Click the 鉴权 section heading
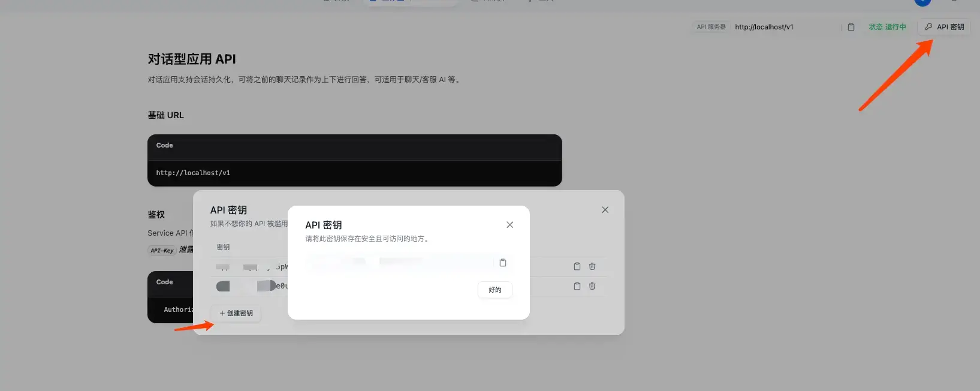Screen dimensions: 980x391 coord(156,215)
